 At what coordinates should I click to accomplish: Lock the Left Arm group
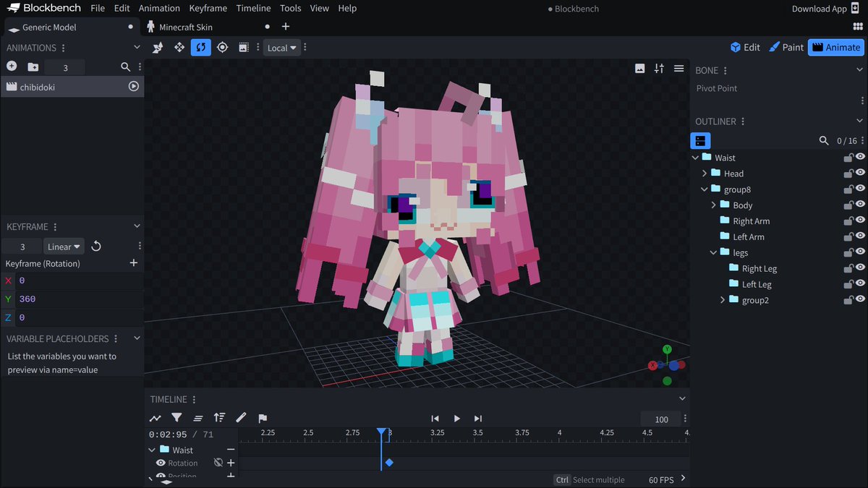tap(848, 236)
